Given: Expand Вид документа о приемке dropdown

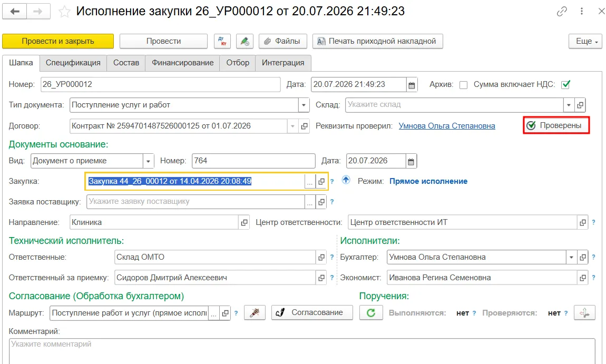Looking at the screenshot, I should tap(148, 161).
